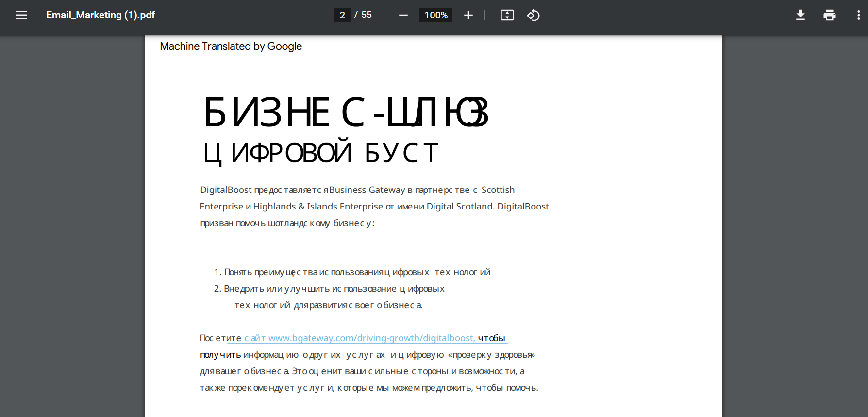
Task: Click the БИЗНЕС-ШЛЮЗ heading
Action: pos(346,112)
